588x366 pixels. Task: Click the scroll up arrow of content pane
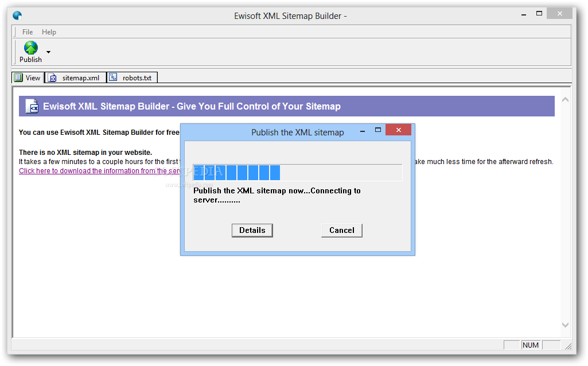565,100
